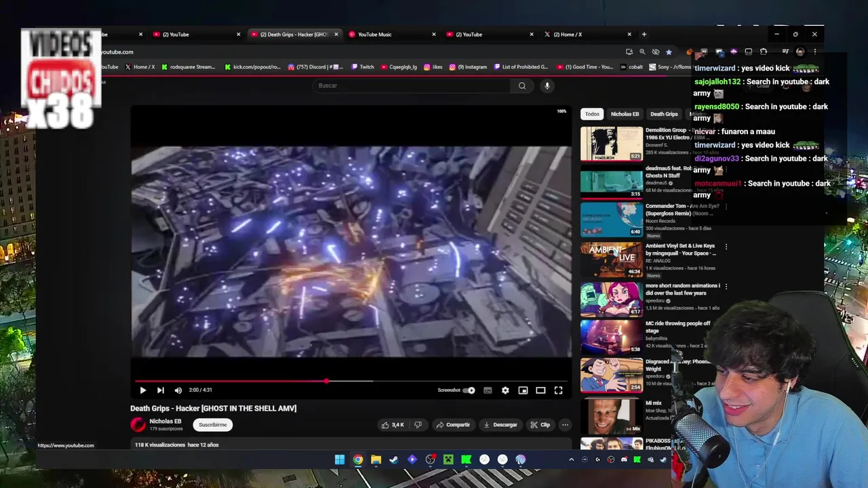Open more short random animations thumbnail

pyautogui.click(x=612, y=299)
